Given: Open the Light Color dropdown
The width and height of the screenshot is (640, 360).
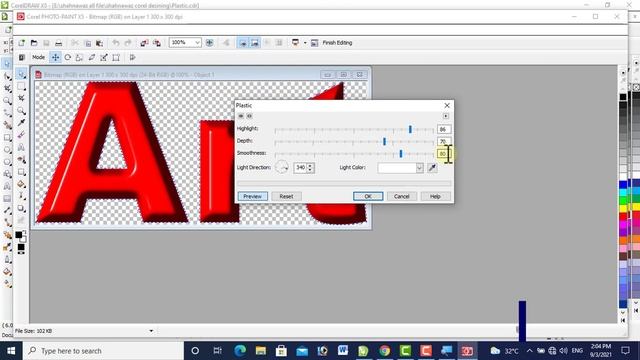Looking at the screenshot, I should tap(419, 168).
